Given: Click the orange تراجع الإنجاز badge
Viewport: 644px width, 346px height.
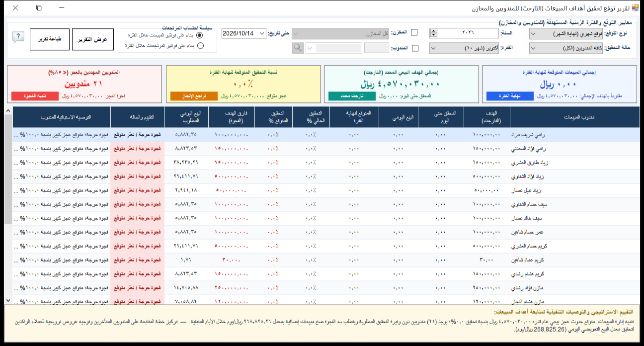Looking at the screenshot, I should point(194,96).
